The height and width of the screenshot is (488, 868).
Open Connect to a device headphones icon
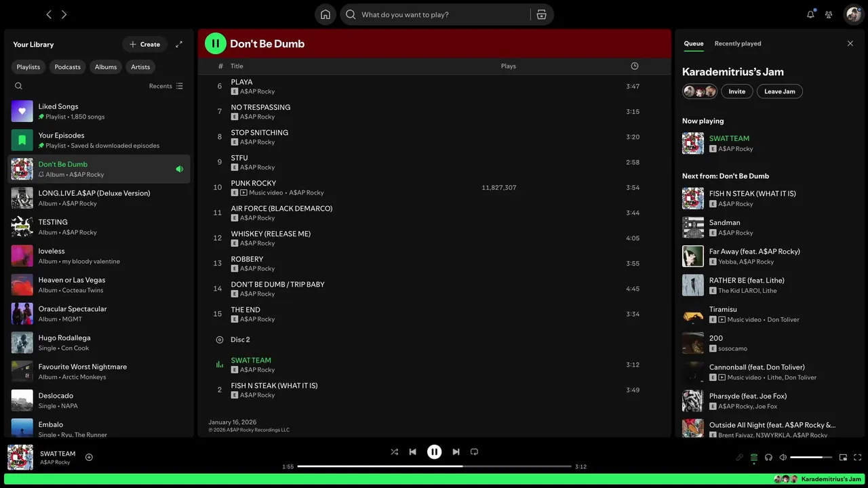coord(768,457)
